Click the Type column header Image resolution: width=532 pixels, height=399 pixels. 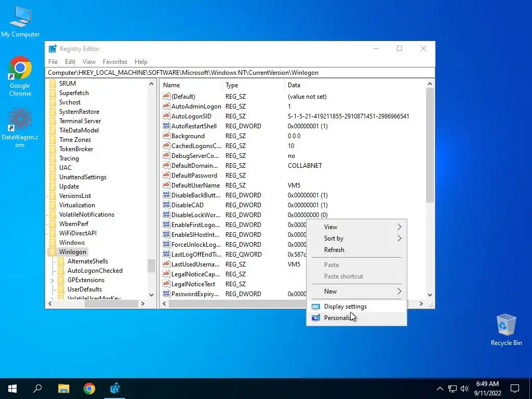(253, 85)
